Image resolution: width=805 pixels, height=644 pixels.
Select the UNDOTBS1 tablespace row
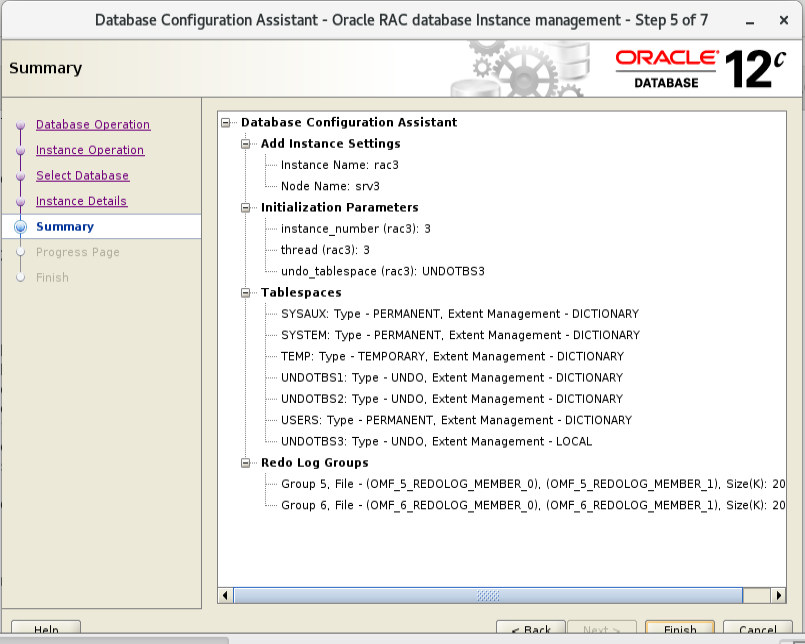point(452,378)
